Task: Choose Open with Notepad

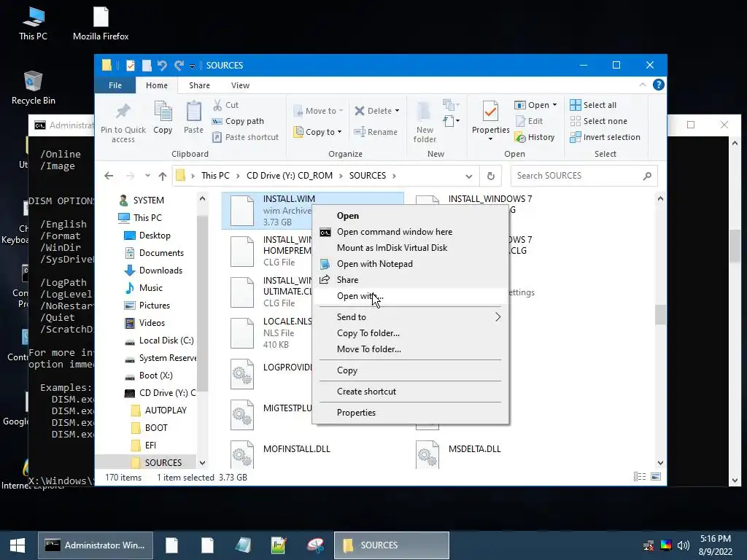Action: 410,264
